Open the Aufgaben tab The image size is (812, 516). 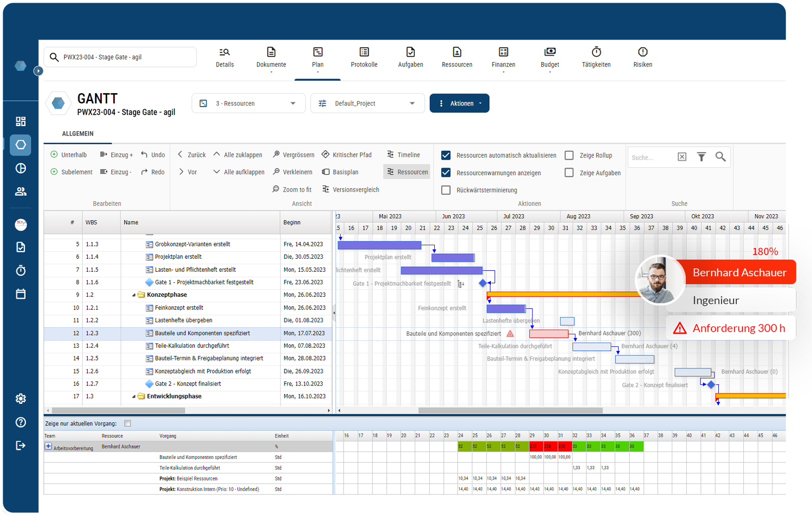click(x=410, y=58)
